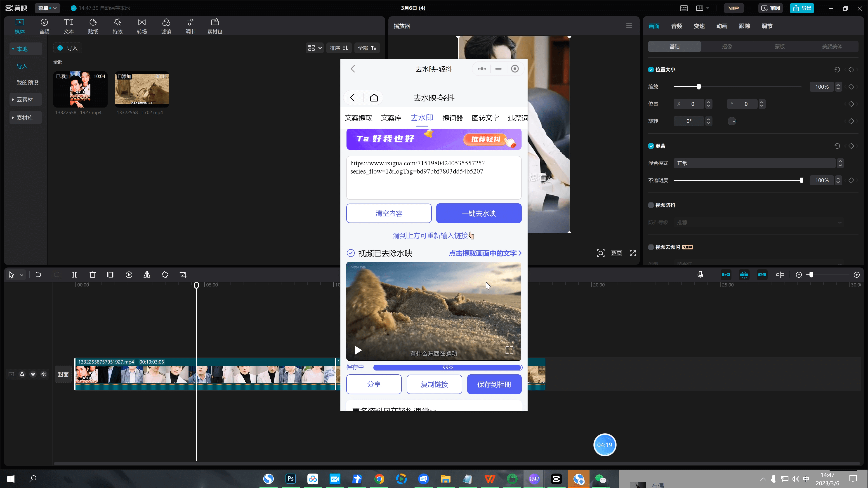Switch to the 文案提取 tab in mini program
868x488 pixels.
[359, 118]
